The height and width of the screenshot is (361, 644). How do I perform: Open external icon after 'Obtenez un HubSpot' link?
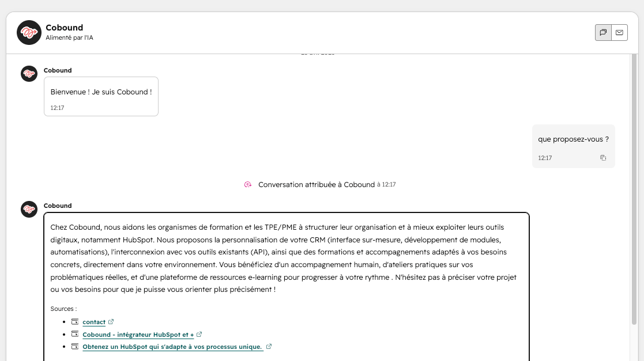coord(269,347)
